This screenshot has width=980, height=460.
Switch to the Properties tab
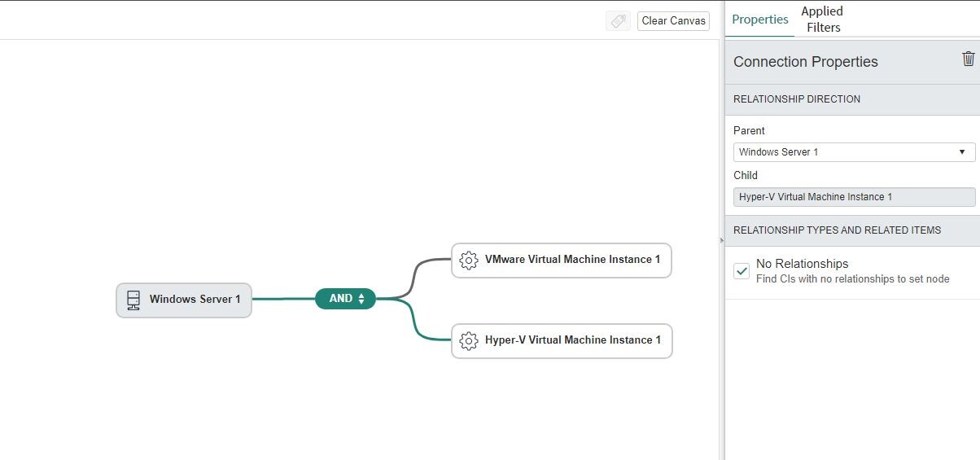pos(759,20)
